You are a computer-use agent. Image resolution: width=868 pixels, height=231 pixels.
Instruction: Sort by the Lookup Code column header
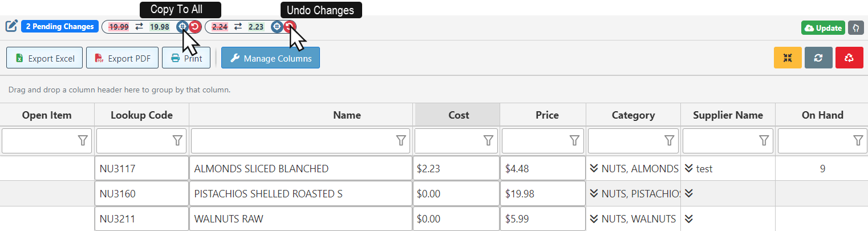[141, 115]
